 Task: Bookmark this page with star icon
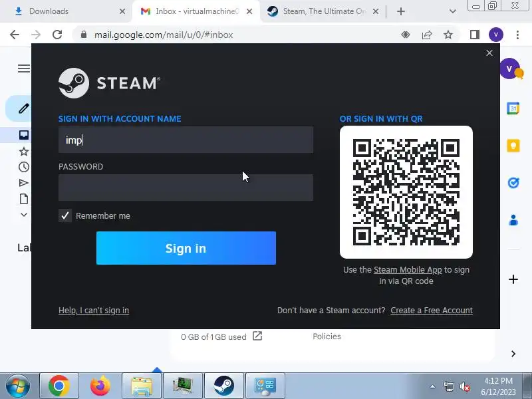[448, 35]
